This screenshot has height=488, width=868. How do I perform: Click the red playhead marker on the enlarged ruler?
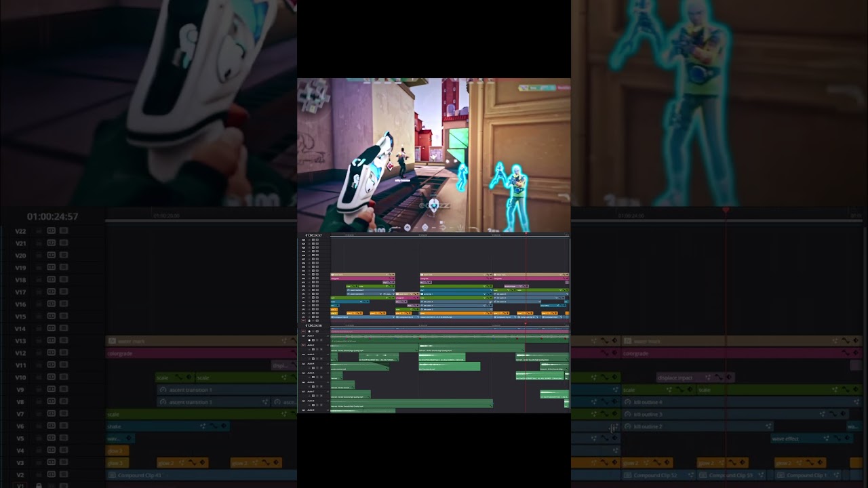click(726, 211)
